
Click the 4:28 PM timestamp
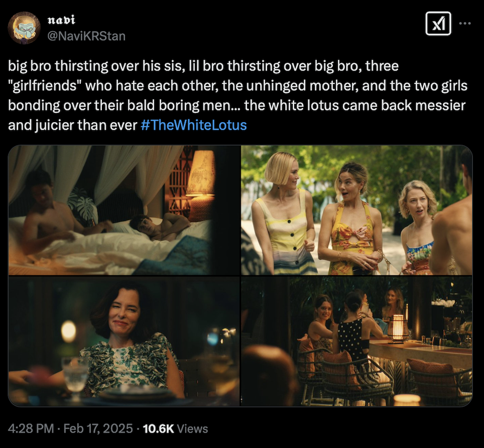(x=31, y=428)
